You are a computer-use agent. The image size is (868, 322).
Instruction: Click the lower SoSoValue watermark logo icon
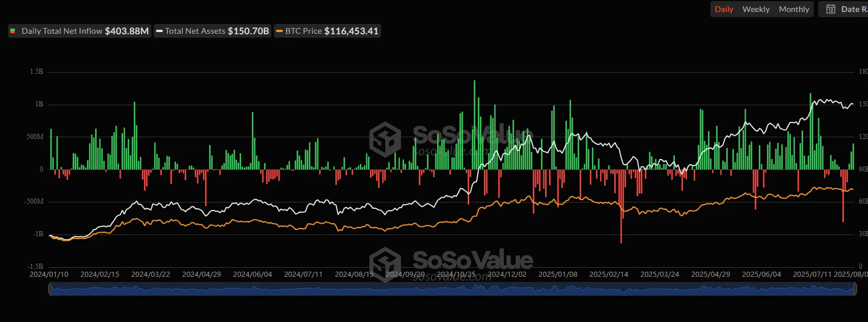pyautogui.click(x=385, y=264)
